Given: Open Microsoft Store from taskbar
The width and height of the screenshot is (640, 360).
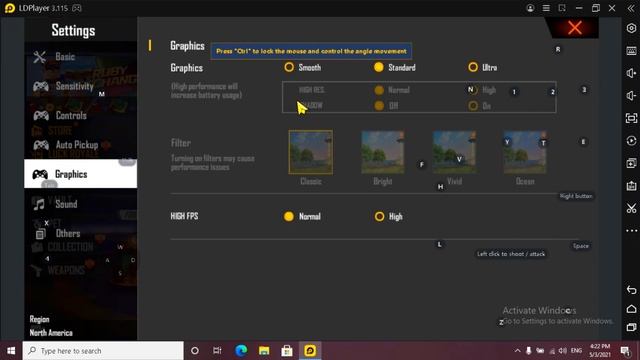Looking at the screenshot, I should tap(287, 351).
